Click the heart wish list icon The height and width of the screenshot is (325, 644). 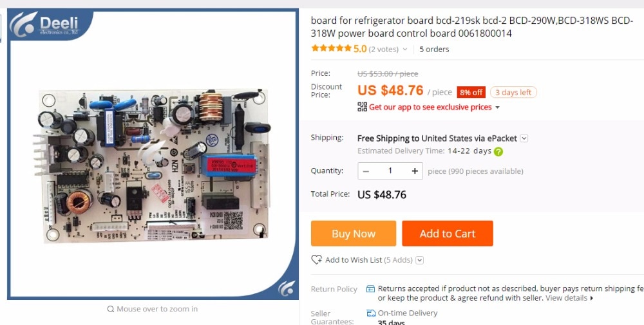pos(316,260)
